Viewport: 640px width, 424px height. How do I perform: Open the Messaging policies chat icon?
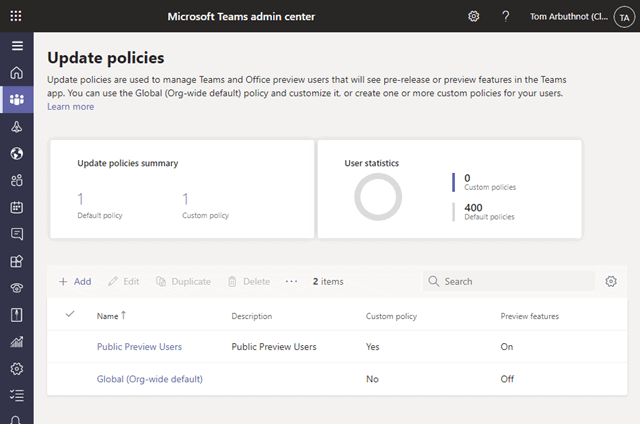[17, 234]
